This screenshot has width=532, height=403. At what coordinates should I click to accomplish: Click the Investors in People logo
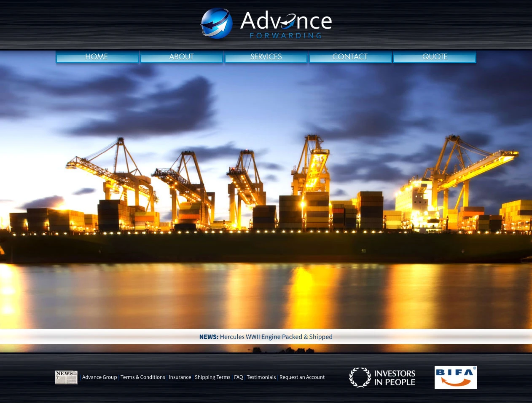pyautogui.click(x=382, y=377)
